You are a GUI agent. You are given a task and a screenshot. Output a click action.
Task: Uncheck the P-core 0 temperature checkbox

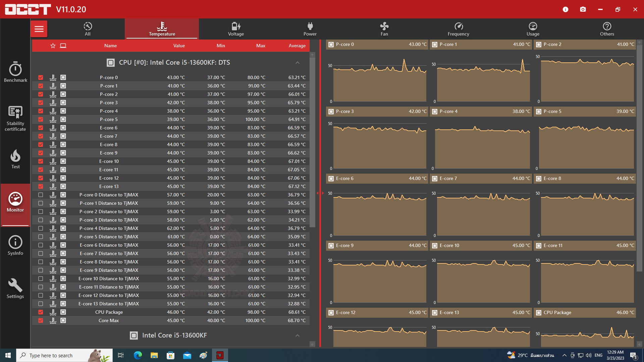pyautogui.click(x=41, y=77)
